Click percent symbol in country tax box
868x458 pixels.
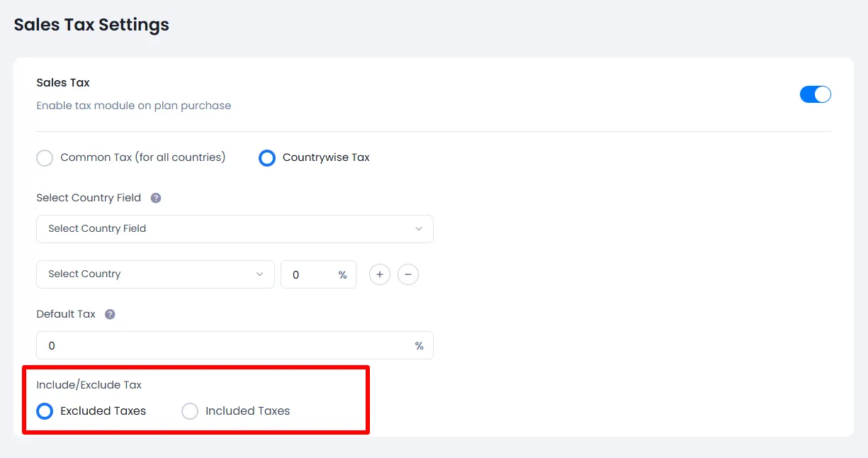(x=343, y=275)
